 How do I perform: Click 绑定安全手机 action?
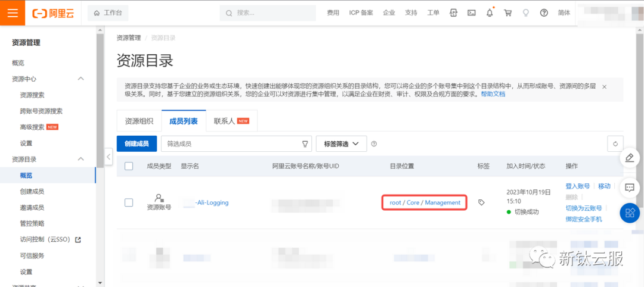coord(584,219)
